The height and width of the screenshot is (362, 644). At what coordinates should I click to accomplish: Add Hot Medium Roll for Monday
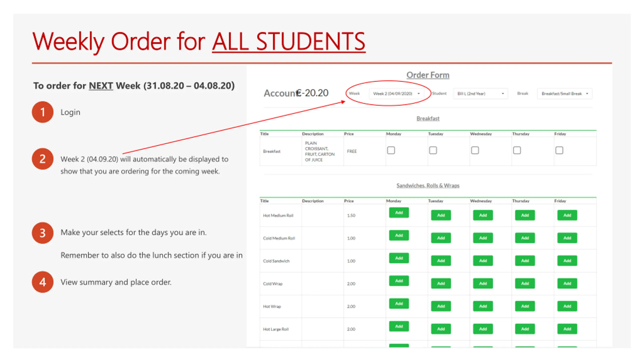point(399,213)
